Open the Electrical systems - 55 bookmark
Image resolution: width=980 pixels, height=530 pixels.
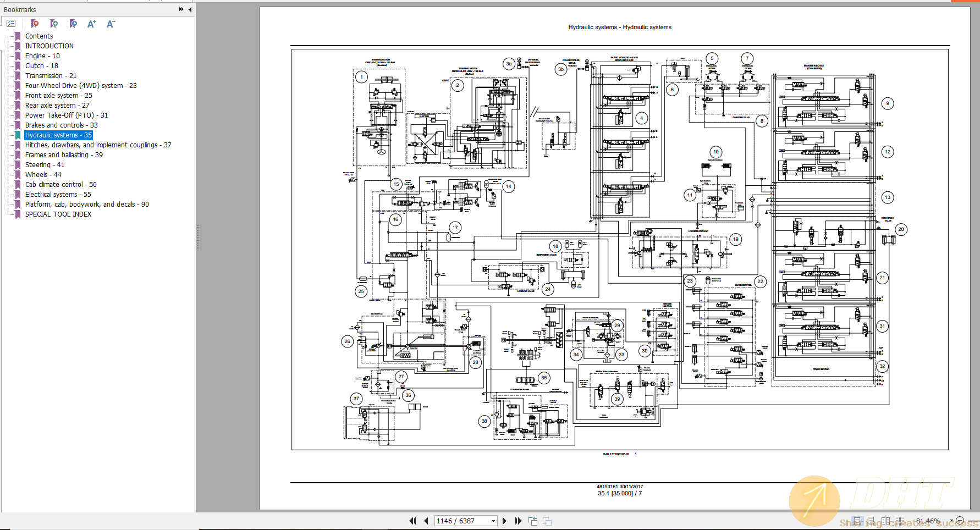click(x=58, y=194)
